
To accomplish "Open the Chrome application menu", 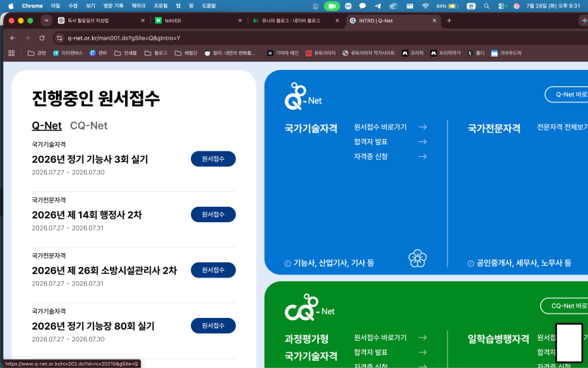I will click(32, 6).
